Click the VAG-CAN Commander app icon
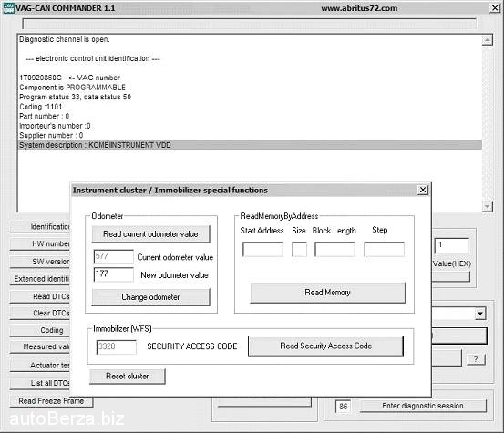 pos(8,8)
